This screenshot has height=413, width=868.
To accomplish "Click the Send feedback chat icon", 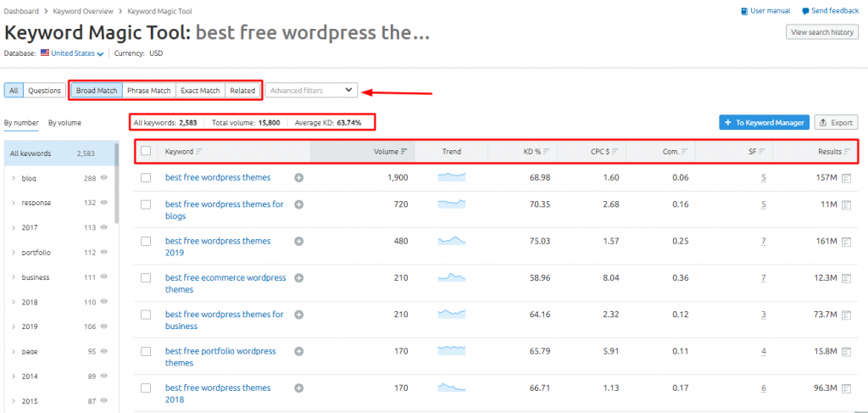I will click(804, 11).
